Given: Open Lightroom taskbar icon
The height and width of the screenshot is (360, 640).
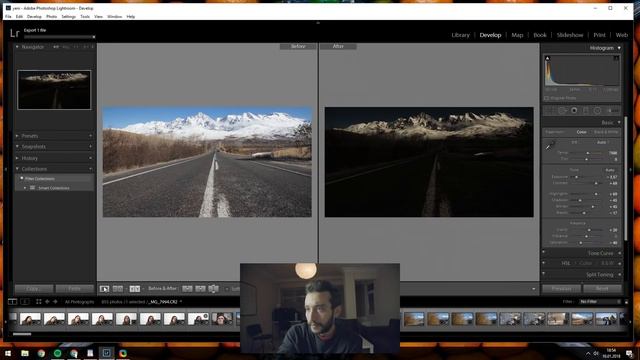Looking at the screenshot, I should coord(107,353).
